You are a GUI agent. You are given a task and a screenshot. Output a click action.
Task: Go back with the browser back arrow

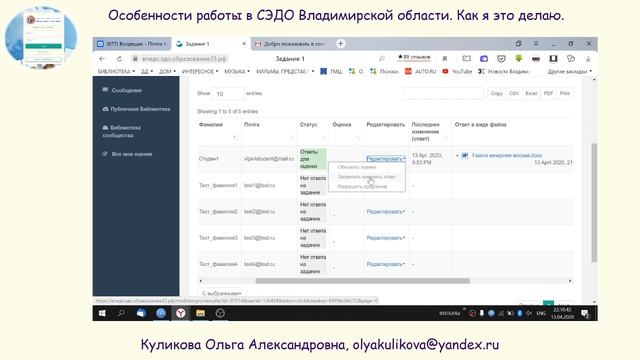point(102,59)
